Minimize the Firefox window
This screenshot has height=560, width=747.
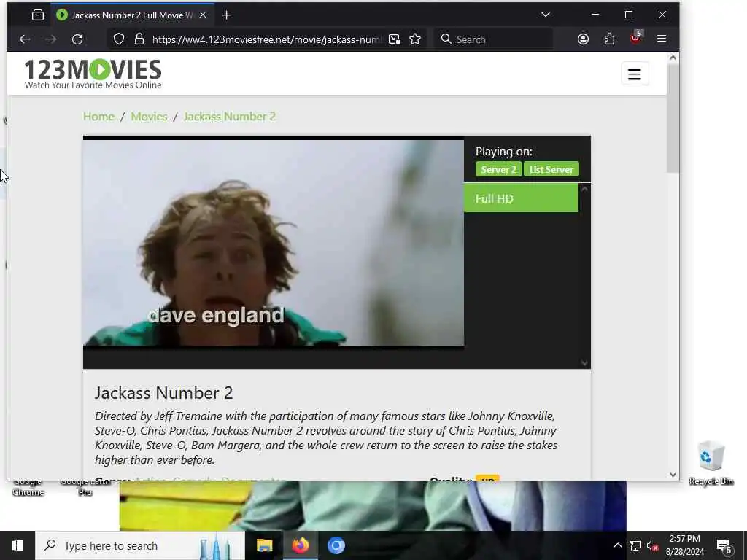(x=595, y=15)
